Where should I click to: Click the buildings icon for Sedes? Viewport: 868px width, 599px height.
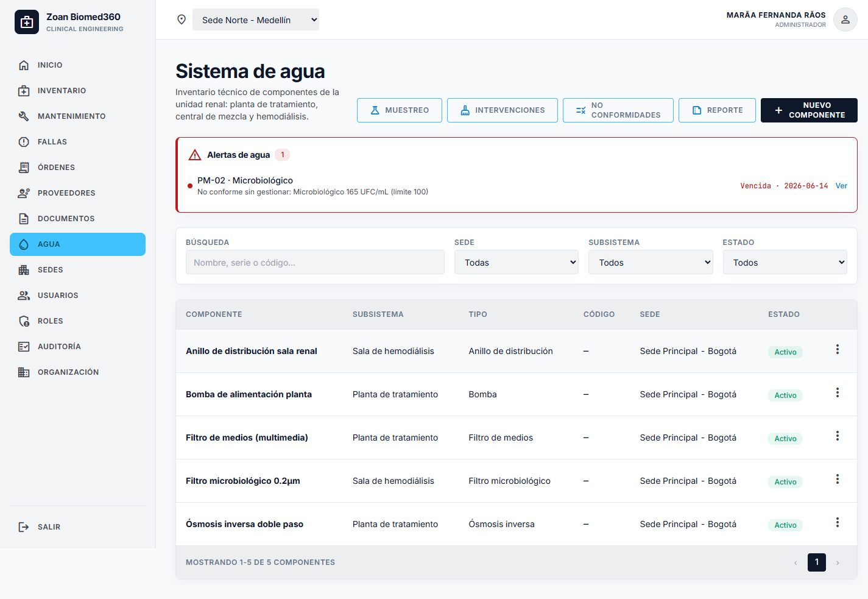(x=24, y=270)
